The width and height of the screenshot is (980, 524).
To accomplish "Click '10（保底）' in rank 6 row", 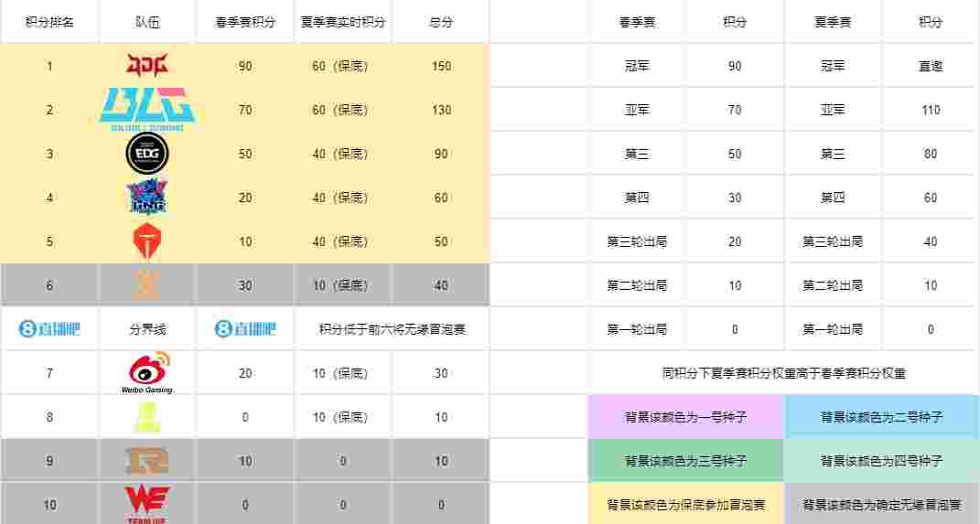I will tap(340, 284).
